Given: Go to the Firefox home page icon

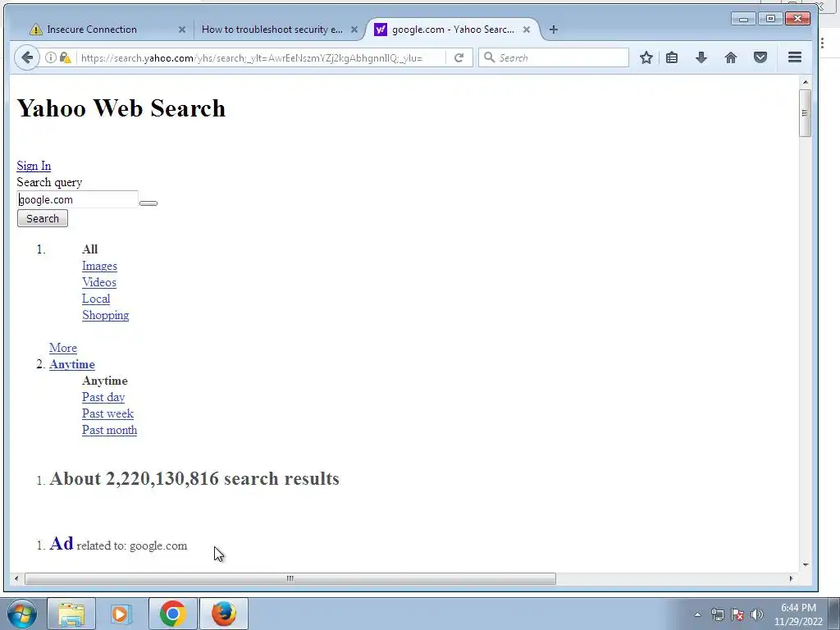Looking at the screenshot, I should tap(731, 58).
